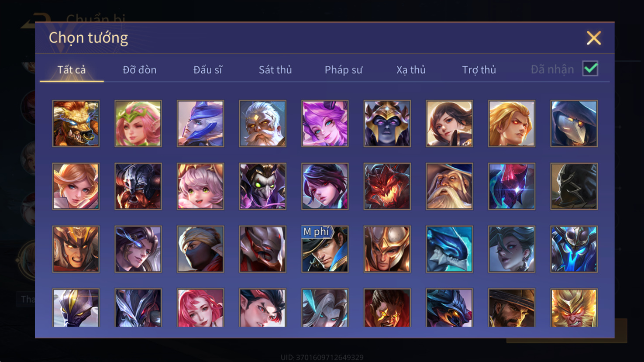Close the Chọn tướng dialog
This screenshot has width=644, height=362.
tap(594, 38)
